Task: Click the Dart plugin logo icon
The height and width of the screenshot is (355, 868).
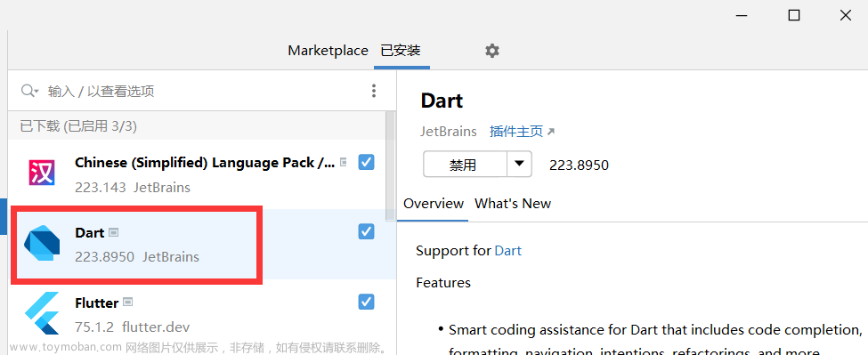Action: [x=42, y=243]
